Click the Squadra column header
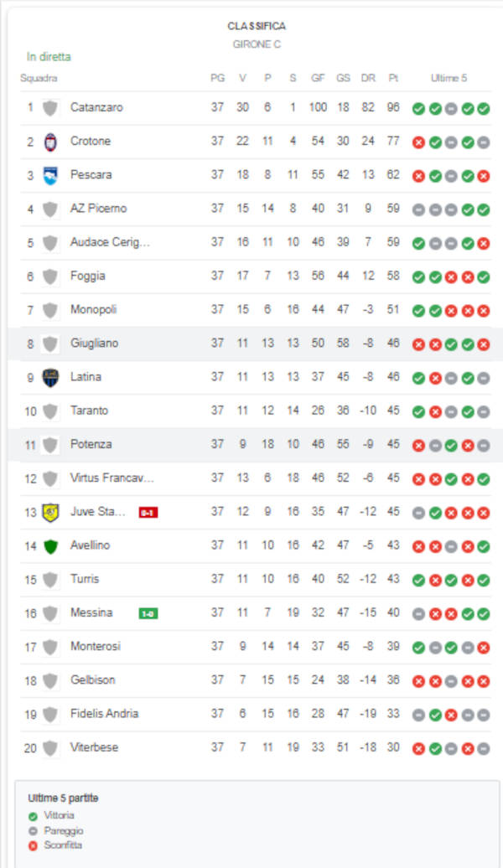The height and width of the screenshot is (868, 503). pos(39,78)
